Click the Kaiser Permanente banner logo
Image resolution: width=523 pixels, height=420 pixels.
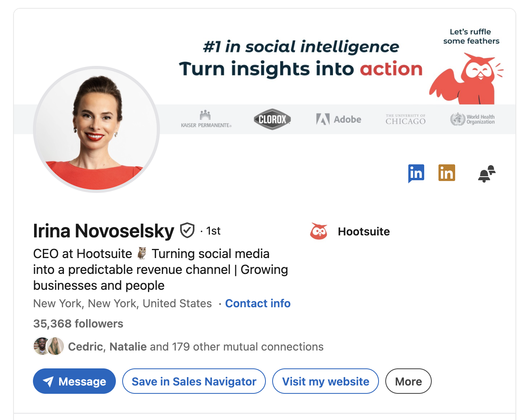pos(206,119)
